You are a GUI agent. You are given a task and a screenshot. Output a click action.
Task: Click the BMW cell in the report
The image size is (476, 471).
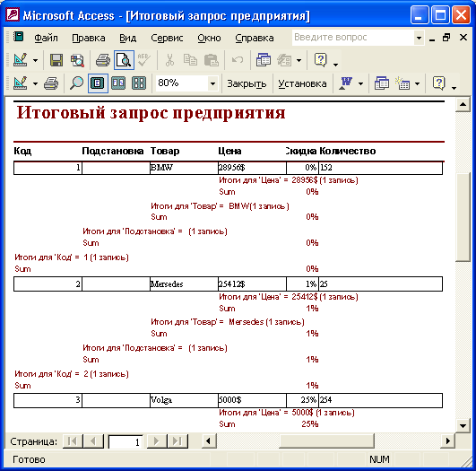click(184, 168)
